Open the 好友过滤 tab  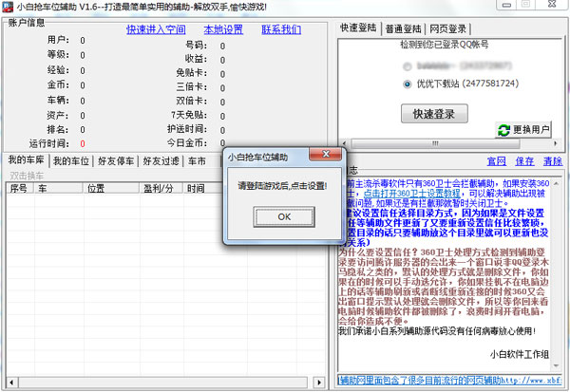pos(161,161)
